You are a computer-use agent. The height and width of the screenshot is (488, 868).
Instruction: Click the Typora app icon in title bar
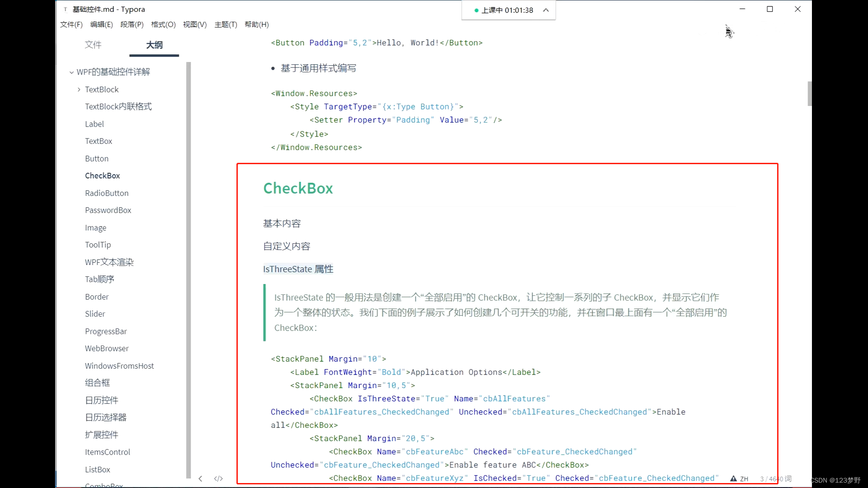(66, 9)
